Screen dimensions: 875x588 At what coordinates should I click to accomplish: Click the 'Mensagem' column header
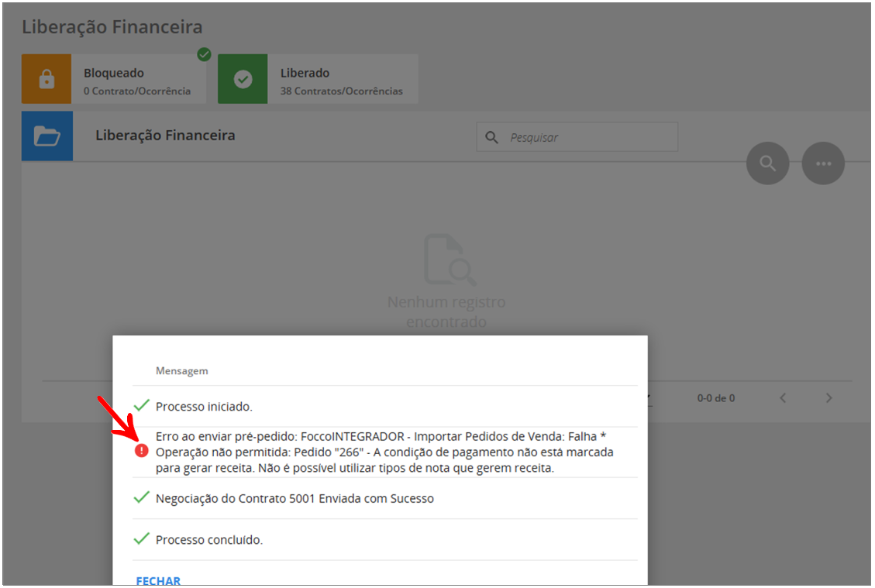click(x=182, y=371)
